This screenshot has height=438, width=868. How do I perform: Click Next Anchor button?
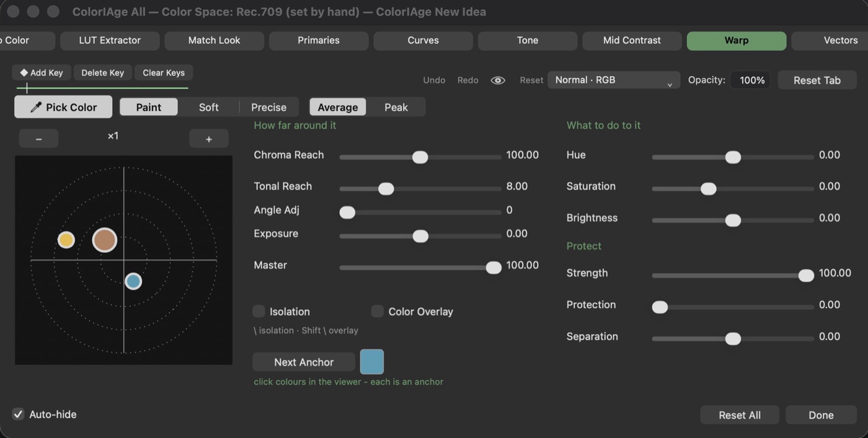(304, 362)
